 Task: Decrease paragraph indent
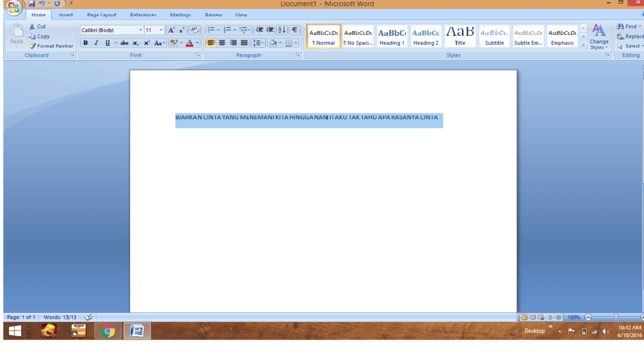(259, 30)
